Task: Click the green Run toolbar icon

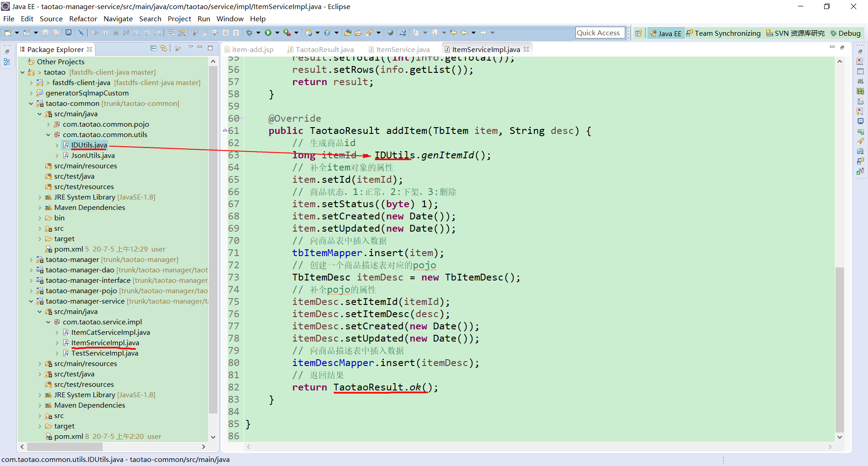Action: (x=268, y=33)
